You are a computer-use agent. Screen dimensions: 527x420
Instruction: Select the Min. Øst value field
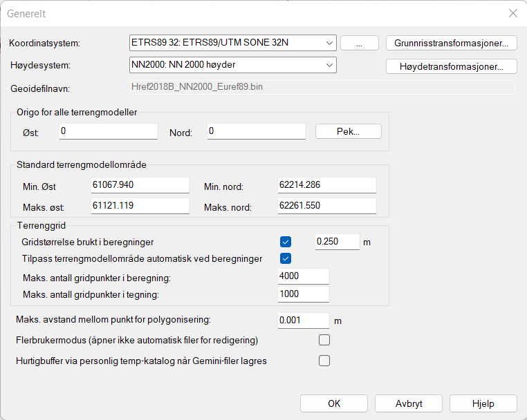click(140, 185)
